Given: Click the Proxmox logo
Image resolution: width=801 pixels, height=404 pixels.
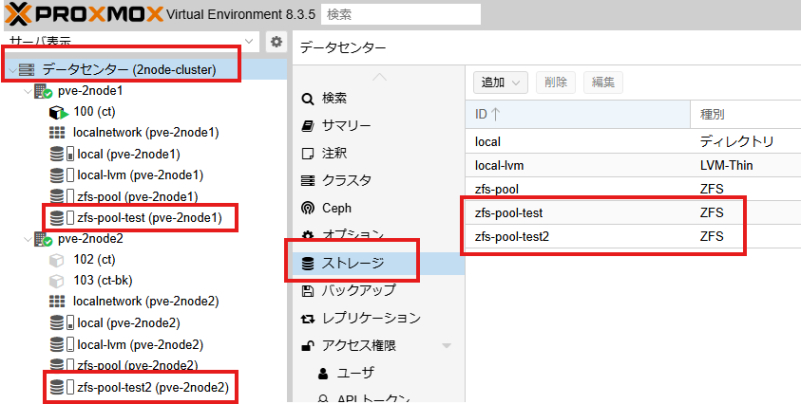Looking at the screenshot, I should pyautogui.click(x=84, y=13).
